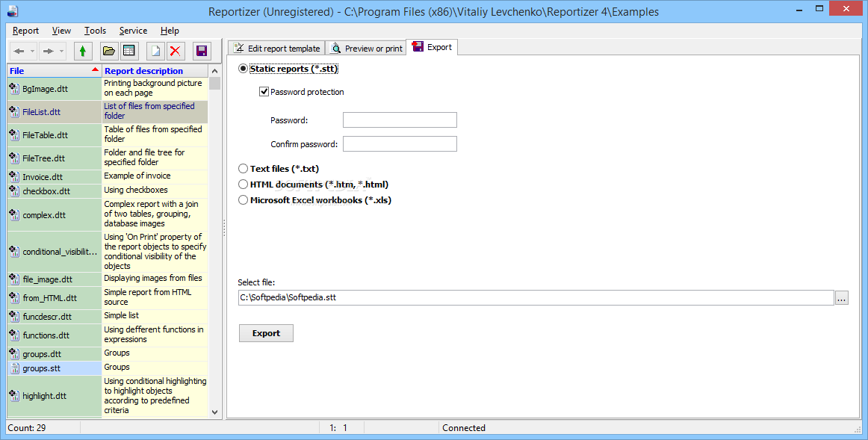The height and width of the screenshot is (440, 868).
Task: Click the purple floppy disk save icon
Action: (x=202, y=52)
